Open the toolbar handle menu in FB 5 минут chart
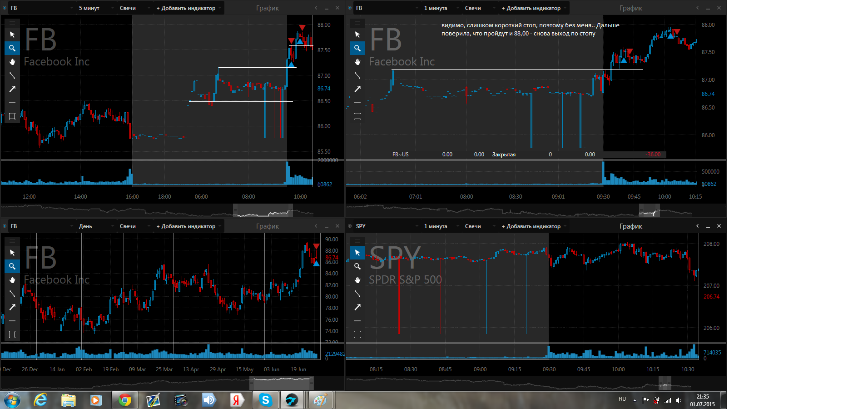Screen dimensions: 868x414 coord(12,23)
